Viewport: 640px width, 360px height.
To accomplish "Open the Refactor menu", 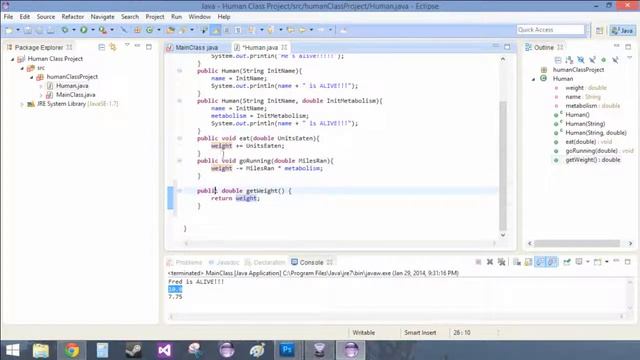I will (x=73, y=17).
